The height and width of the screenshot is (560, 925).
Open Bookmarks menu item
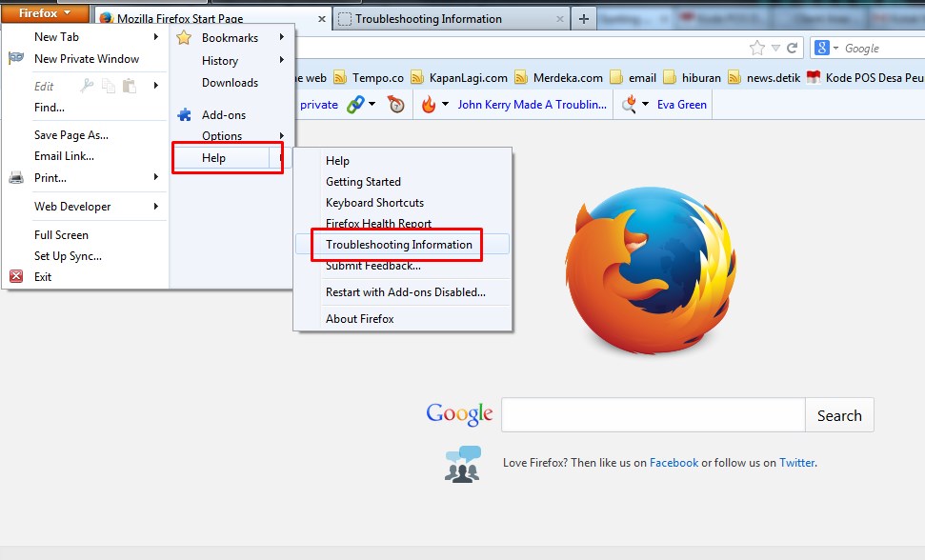point(231,38)
